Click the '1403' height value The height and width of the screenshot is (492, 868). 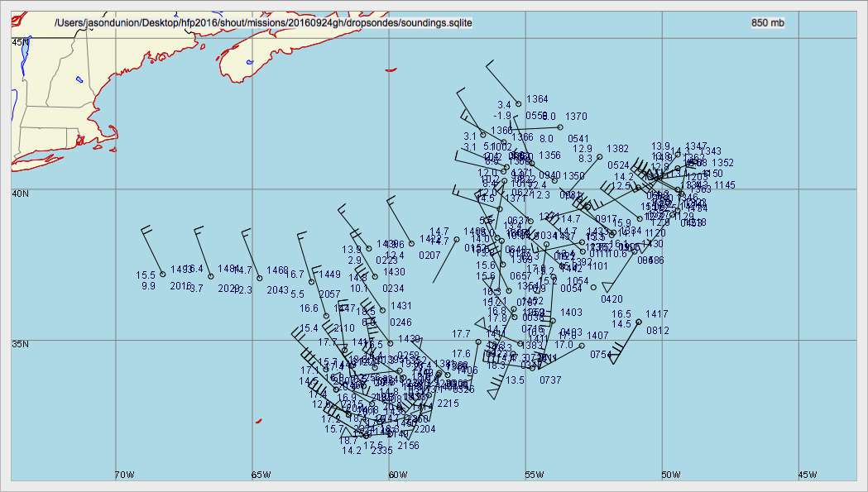tap(571, 312)
